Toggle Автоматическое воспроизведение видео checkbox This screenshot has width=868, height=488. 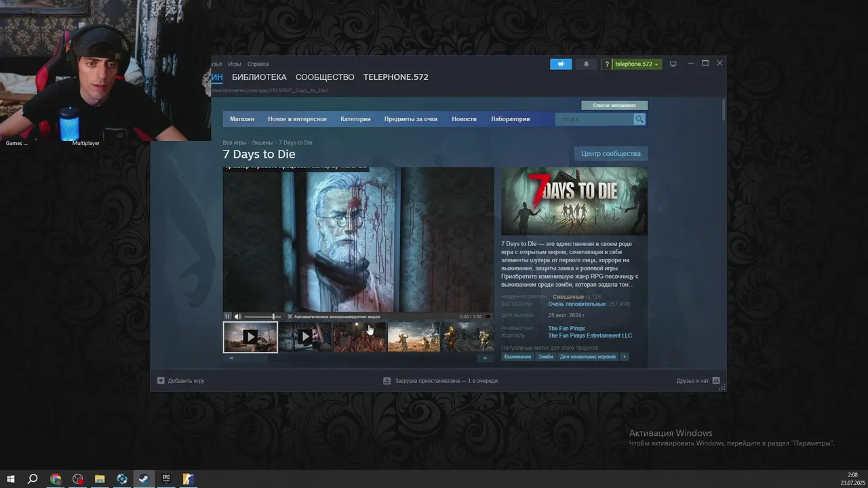290,317
